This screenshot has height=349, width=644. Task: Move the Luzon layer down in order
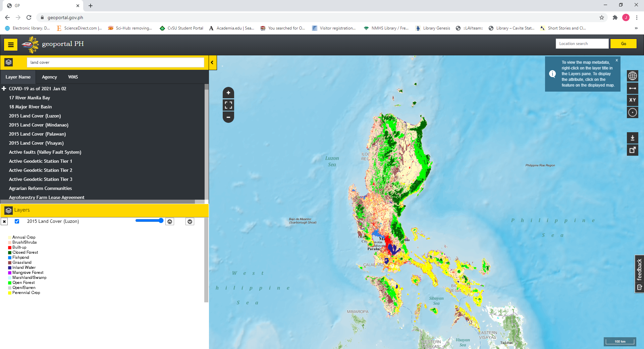tap(190, 221)
